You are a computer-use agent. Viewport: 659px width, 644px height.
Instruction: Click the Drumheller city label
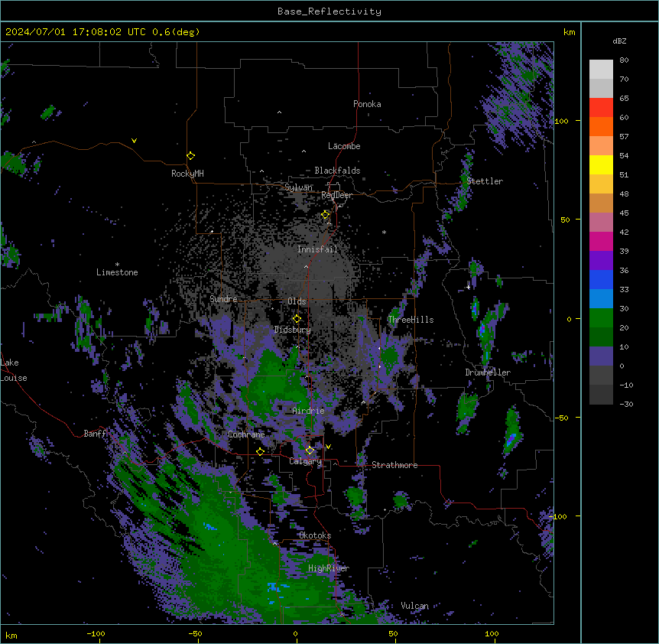[x=488, y=372]
